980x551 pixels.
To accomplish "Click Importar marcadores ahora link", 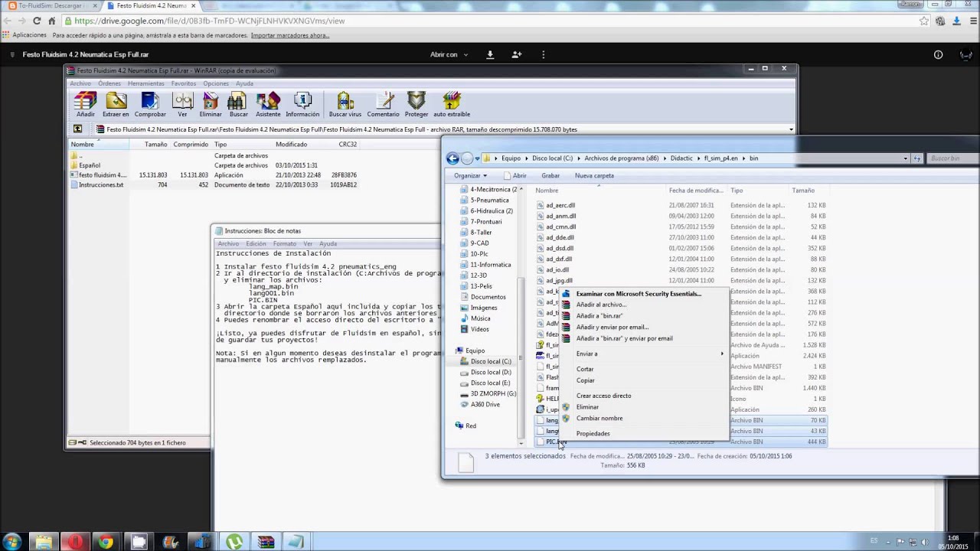I will pos(290,35).
